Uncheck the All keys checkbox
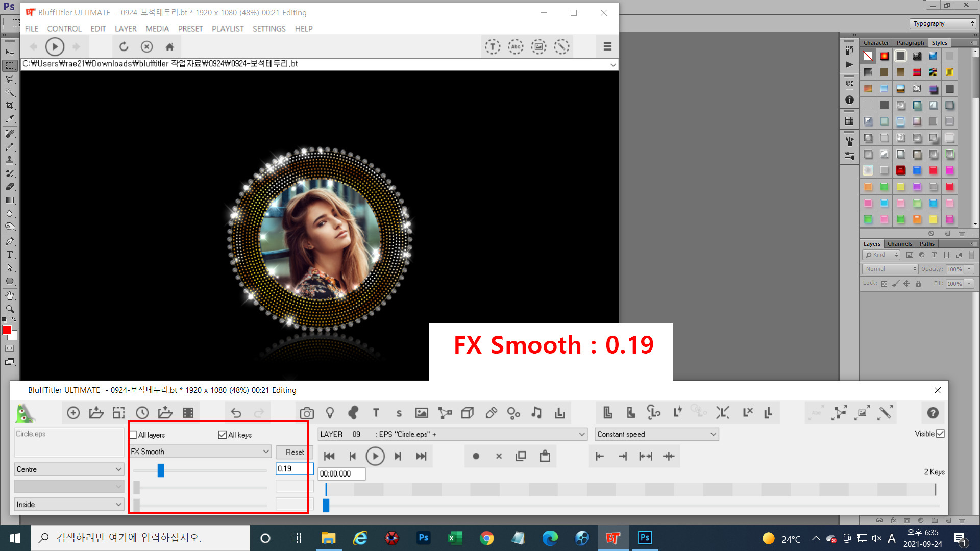The height and width of the screenshot is (551, 980). [222, 435]
